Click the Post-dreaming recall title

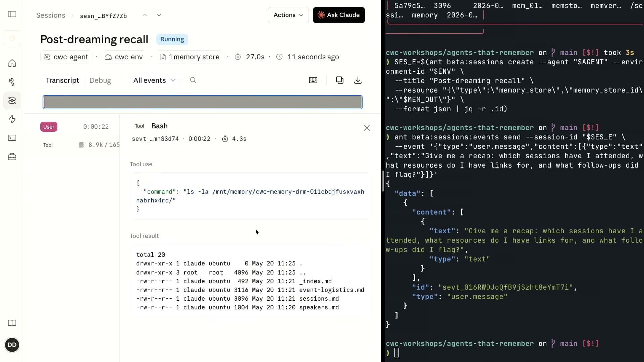pos(94,39)
